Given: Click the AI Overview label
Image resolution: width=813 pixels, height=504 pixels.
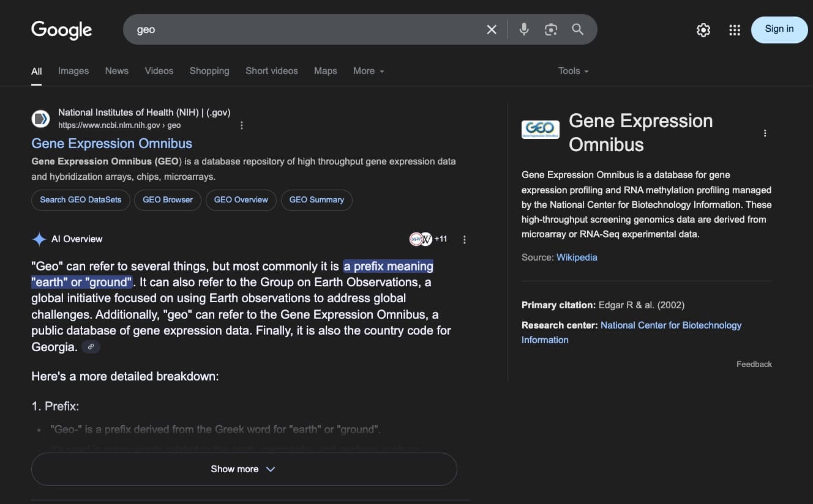Looking at the screenshot, I should pos(77,239).
